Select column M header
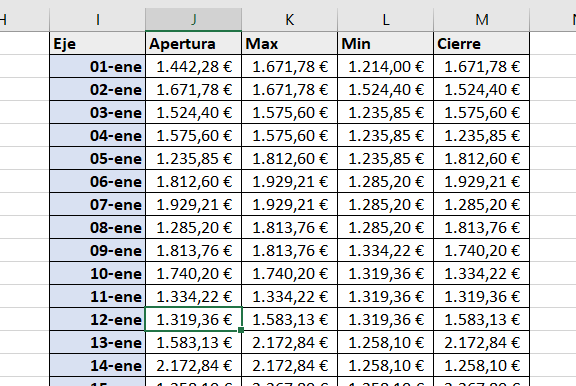Image resolution: width=576 pixels, height=386 pixels. pyautogui.click(x=482, y=19)
